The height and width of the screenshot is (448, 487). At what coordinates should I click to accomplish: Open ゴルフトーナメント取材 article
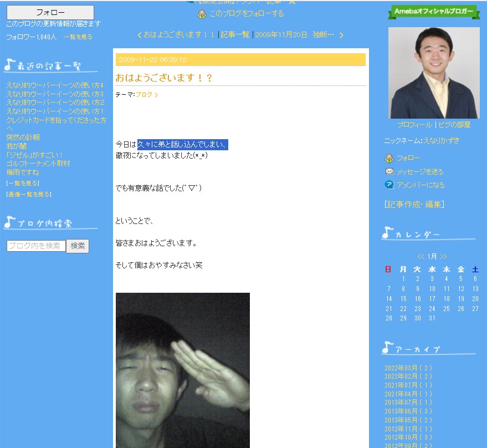(x=38, y=164)
